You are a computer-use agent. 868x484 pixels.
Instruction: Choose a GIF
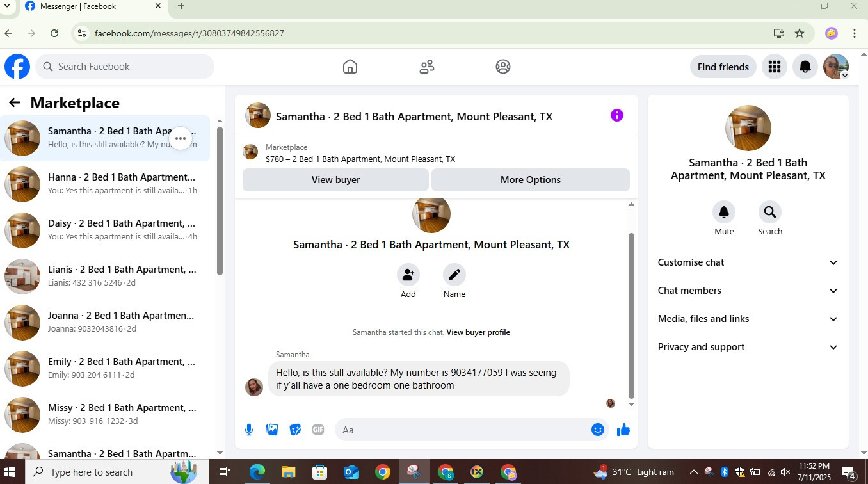pos(318,430)
